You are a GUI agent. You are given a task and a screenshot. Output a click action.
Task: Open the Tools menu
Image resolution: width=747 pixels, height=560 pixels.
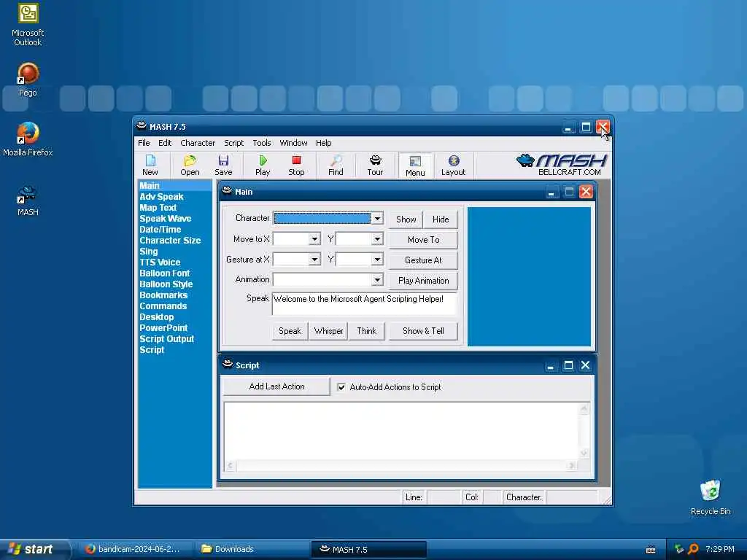point(262,143)
